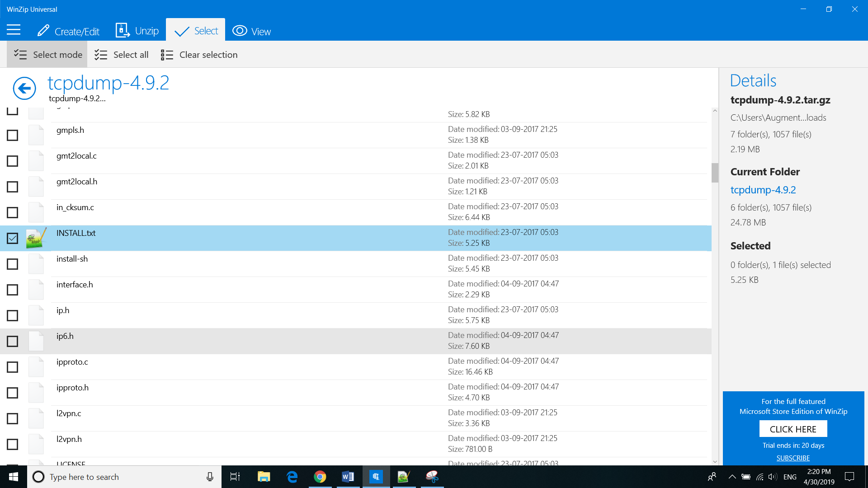This screenshot has height=488, width=868.
Task: Click the scrollbar down arrow
Action: coord(715,461)
